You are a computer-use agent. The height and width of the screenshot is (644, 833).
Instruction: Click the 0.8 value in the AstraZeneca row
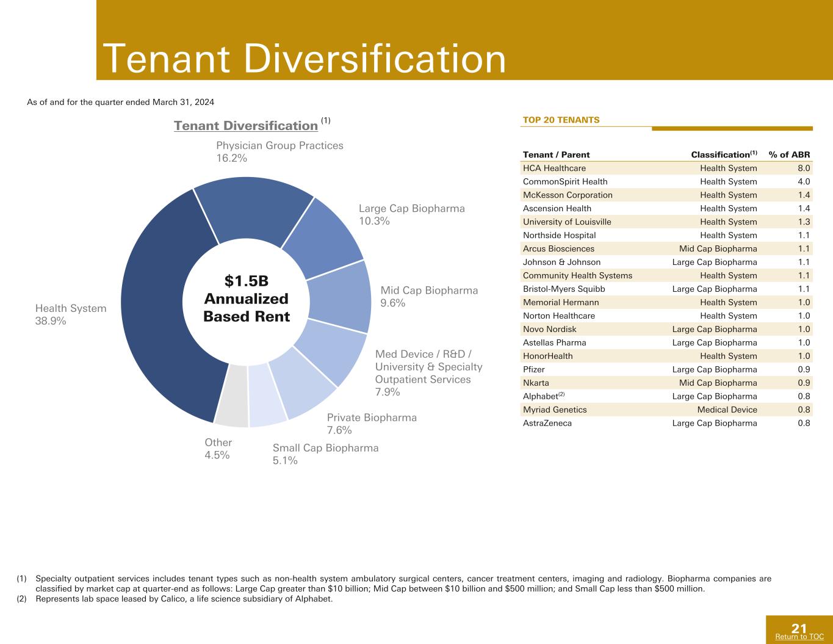804,423
